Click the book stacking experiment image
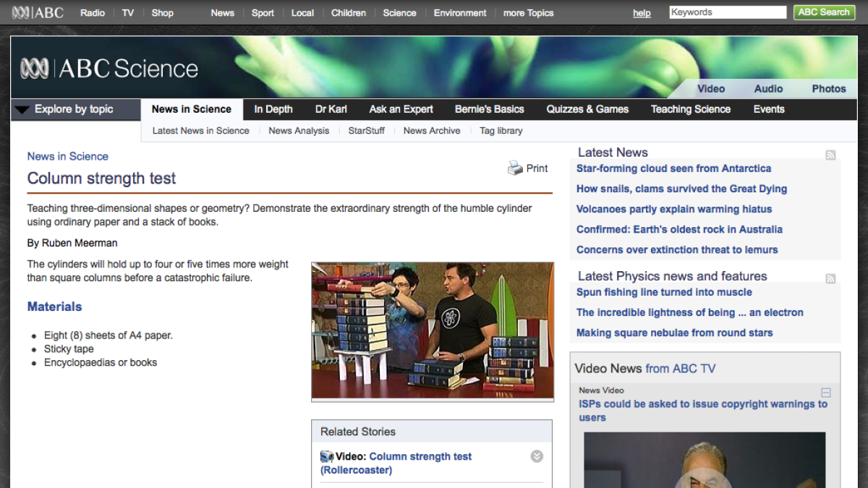The width and height of the screenshot is (868, 488). [432, 330]
